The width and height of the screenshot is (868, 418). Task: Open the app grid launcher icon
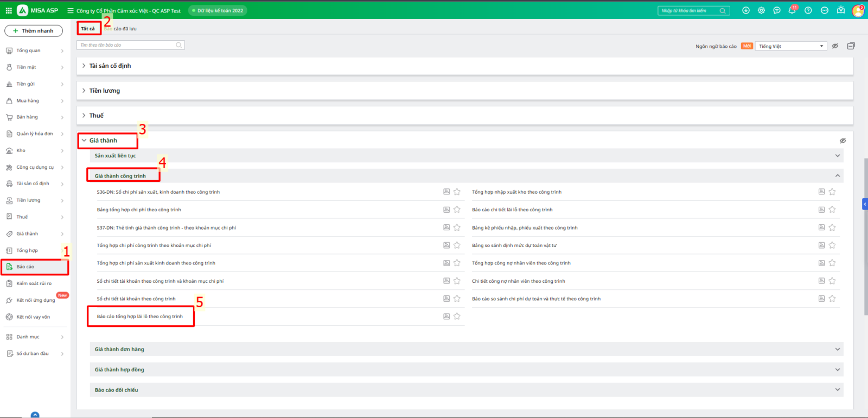tap(9, 10)
